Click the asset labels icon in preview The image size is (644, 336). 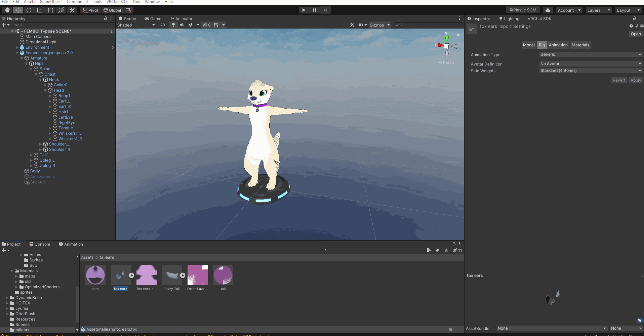[640, 321]
